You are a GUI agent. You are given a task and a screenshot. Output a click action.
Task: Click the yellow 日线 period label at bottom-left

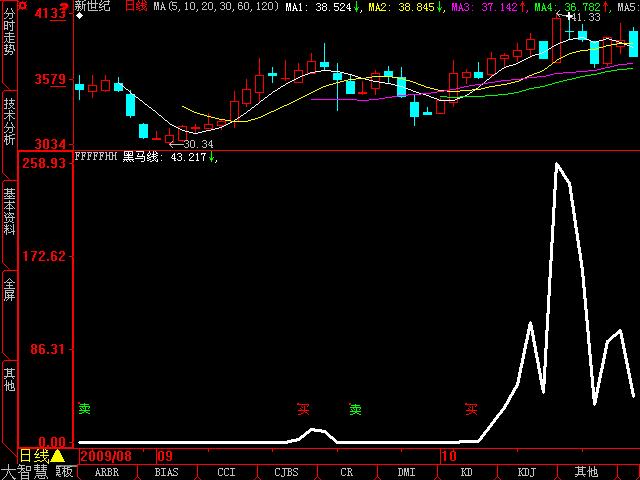(35, 456)
